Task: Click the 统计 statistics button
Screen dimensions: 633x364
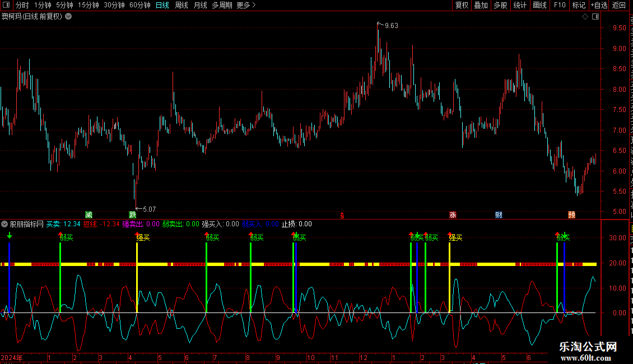Action: (x=520, y=5)
